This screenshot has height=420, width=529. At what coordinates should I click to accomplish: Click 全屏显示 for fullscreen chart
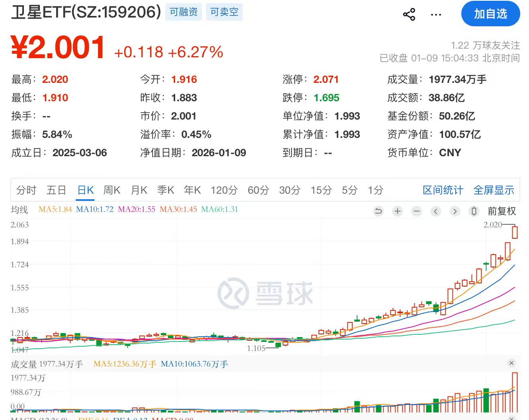(x=494, y=190)
